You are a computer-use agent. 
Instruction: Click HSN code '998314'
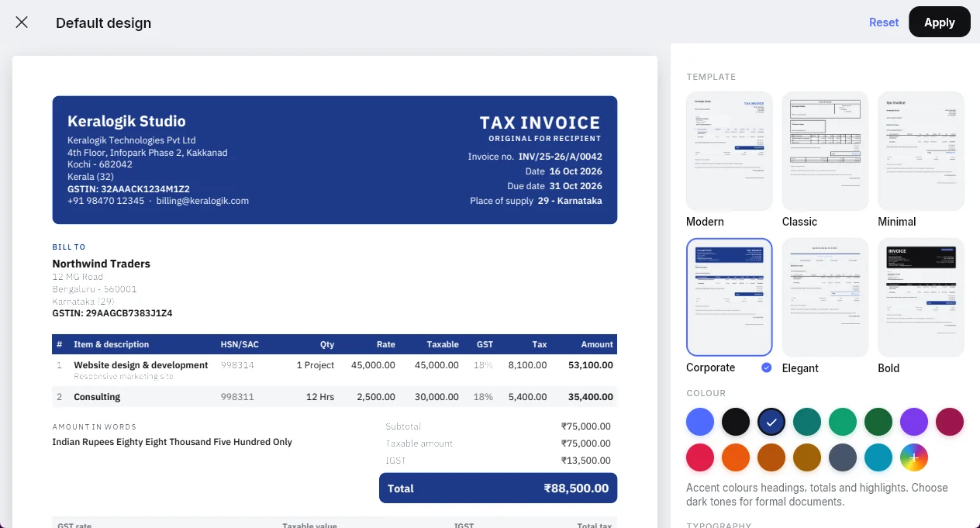tap(237, 365)
